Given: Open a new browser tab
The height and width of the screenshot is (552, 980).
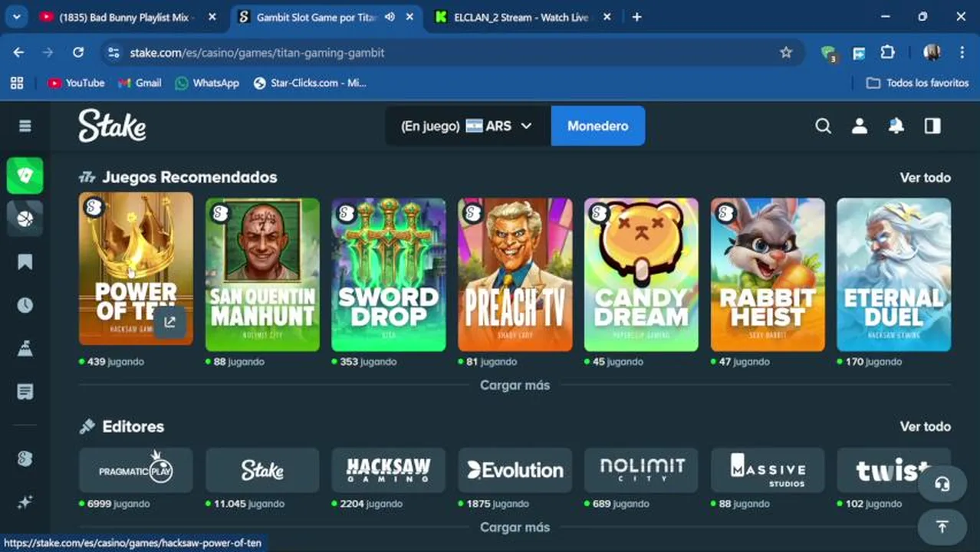Looking at the screenshot, I should click(636, 17).
